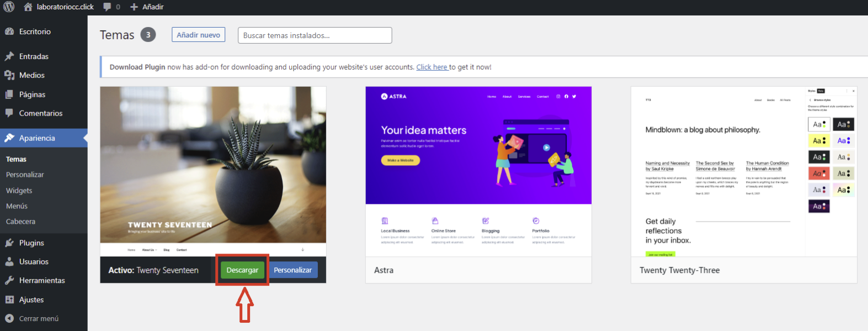868x331 pixels.
Task: Open the Astra theme screenshot
Action: 478,172
